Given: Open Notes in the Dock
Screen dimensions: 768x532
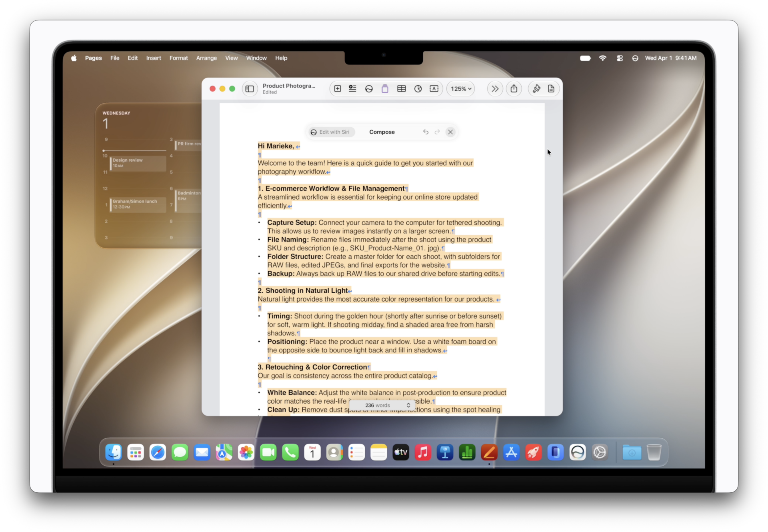Looking at the screenshot, I should (378, 452).
